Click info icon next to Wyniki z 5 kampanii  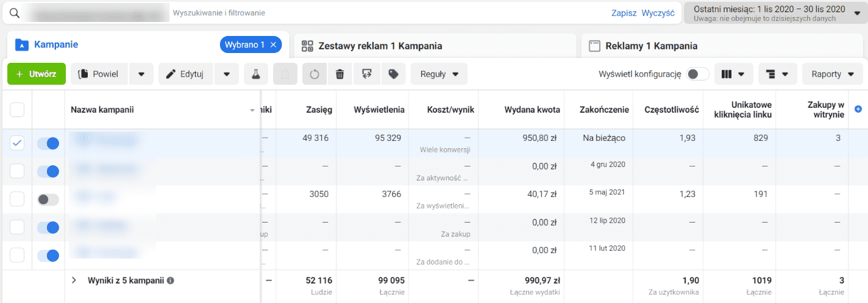click(171, 281)
